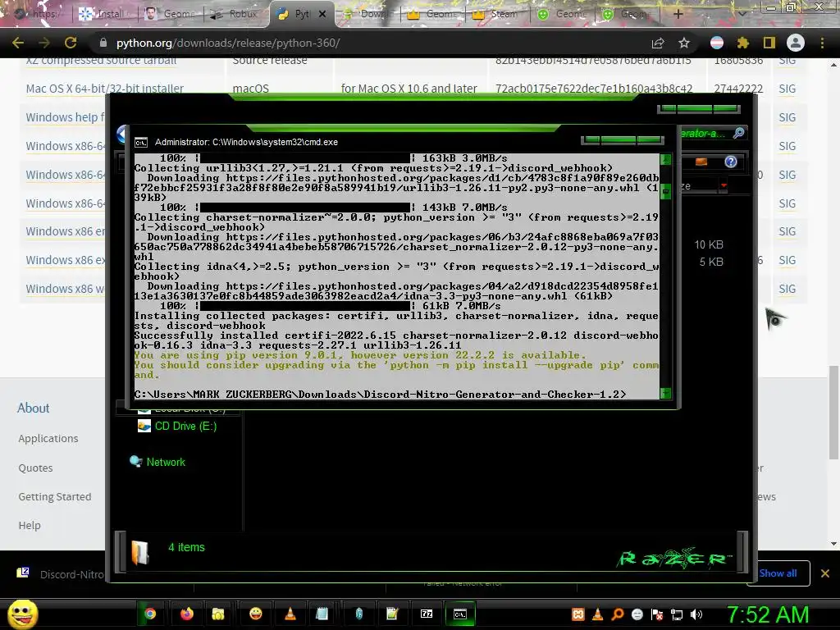Image resolution: width=840 pixels, height=630 pixels.
Task: Click the first SIG link in the table
Action: pos(787,61)
